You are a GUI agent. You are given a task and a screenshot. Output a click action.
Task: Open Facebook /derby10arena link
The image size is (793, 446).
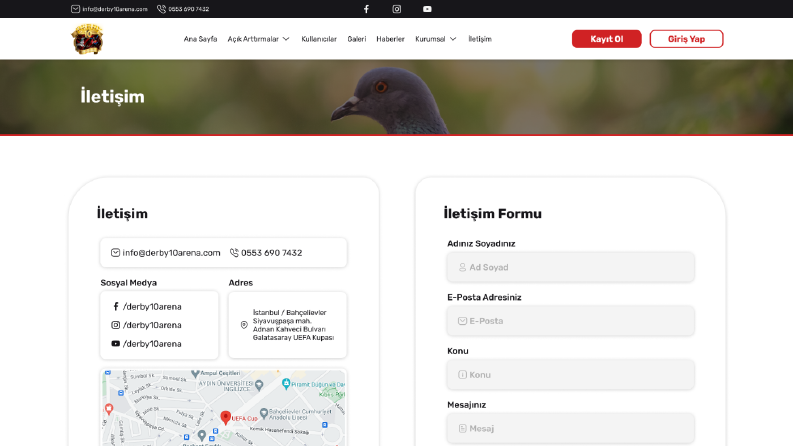[x=152, y=306]
